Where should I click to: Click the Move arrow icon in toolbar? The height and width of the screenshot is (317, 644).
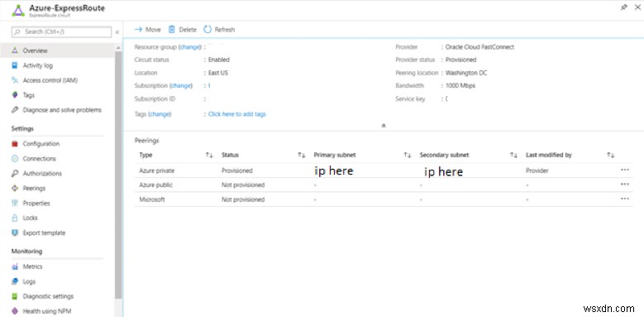coord(138,30)
